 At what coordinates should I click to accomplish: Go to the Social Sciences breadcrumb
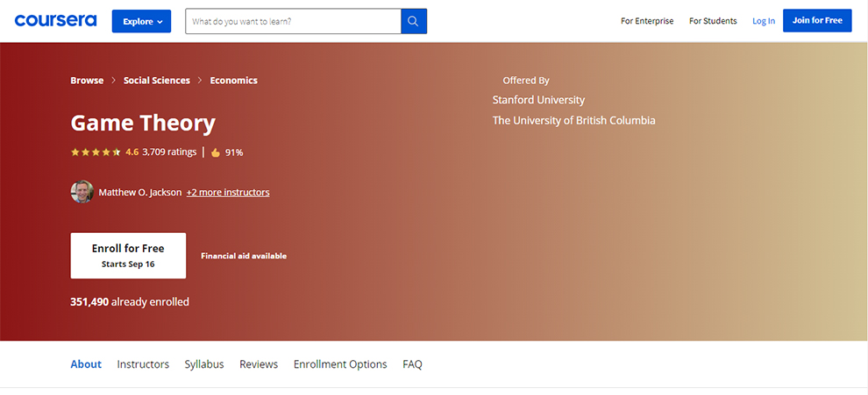[x=157, y=81]
